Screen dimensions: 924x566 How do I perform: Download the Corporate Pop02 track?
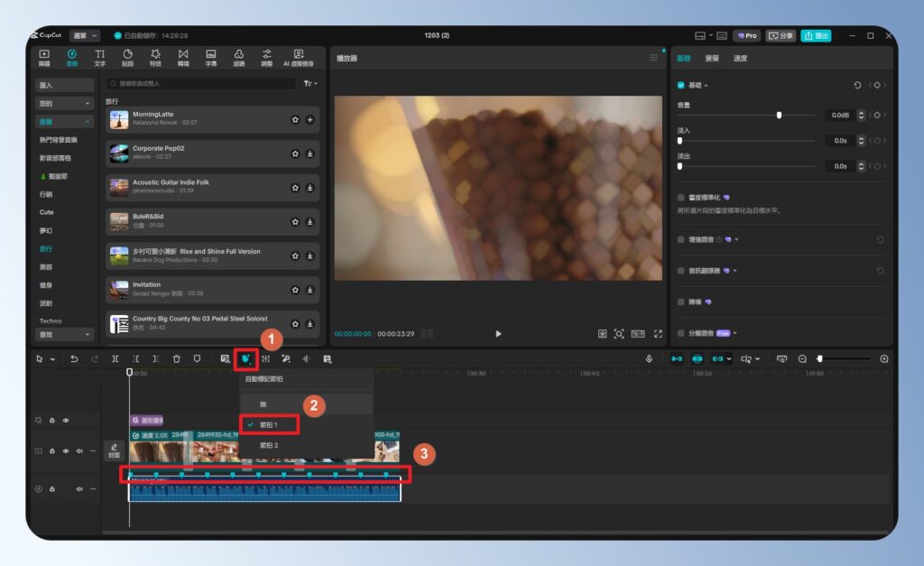(x=310, y=153)
